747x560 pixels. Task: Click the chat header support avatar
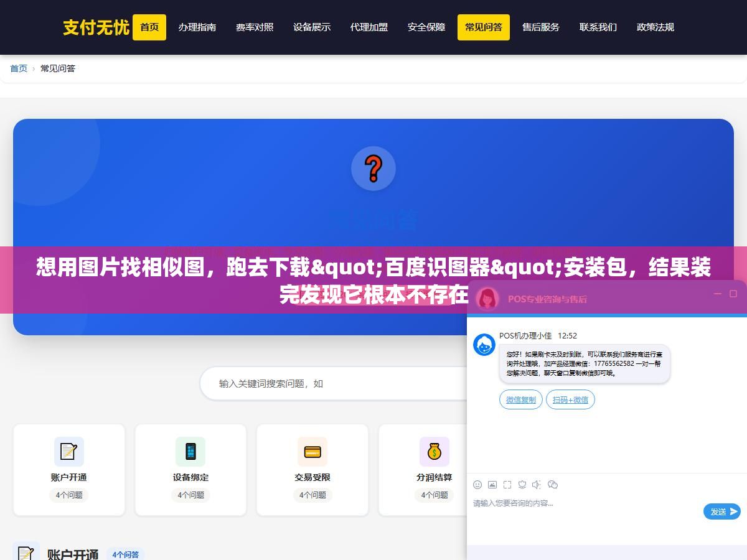pyautogui.click(x=487, y=299)
